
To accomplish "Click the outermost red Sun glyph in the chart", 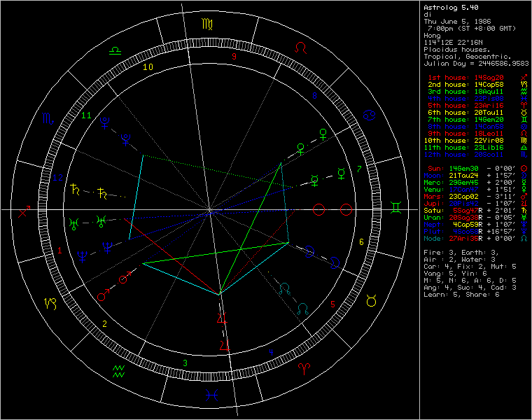I will (346, 209).
